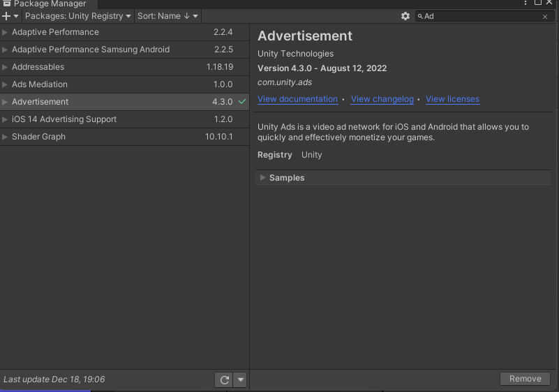The width and height of the screenshot is (559, 392).
Task: Open the View documentation link
Action: pos(298,99)
